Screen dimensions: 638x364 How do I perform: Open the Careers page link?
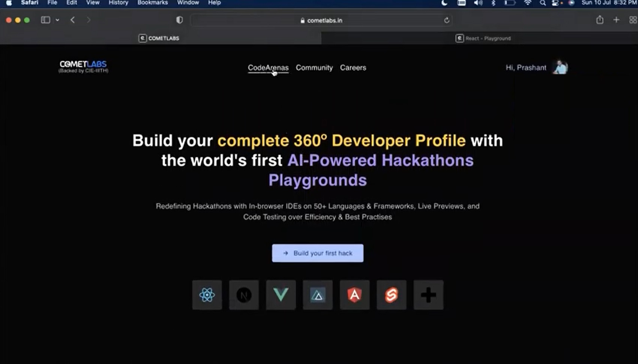point(353,68)
